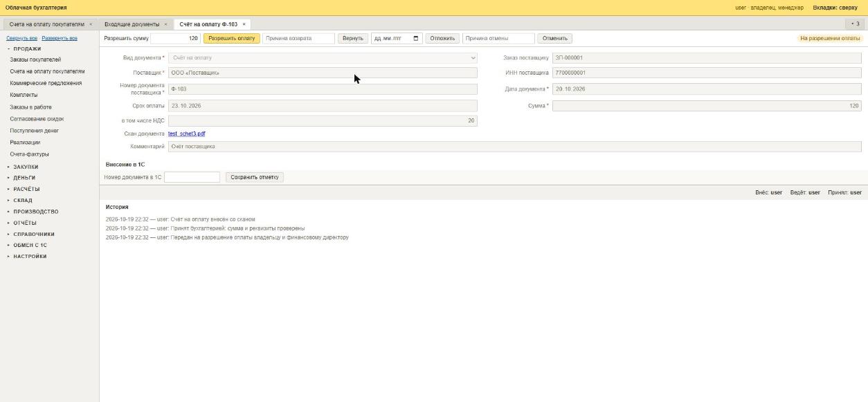Screen dimensions: 868x402
Task: Open the «Вид документа» dropdown
Action: 323,58
